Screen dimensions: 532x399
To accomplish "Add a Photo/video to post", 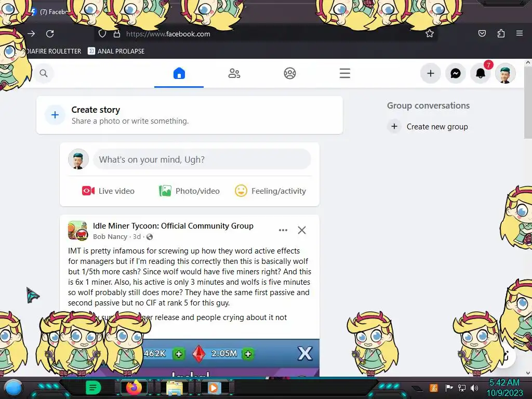I will point(189,191).
